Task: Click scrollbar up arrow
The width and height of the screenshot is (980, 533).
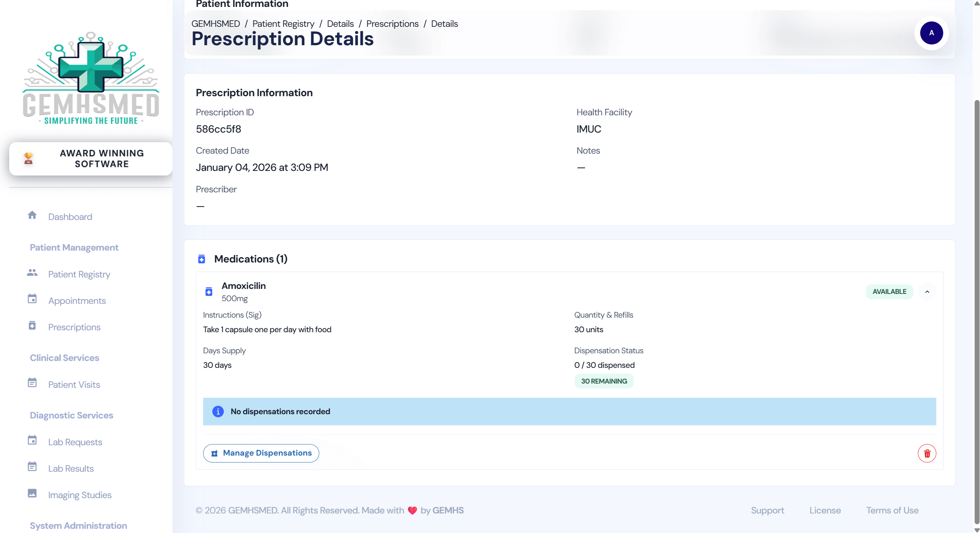Action: pos(977,3)
